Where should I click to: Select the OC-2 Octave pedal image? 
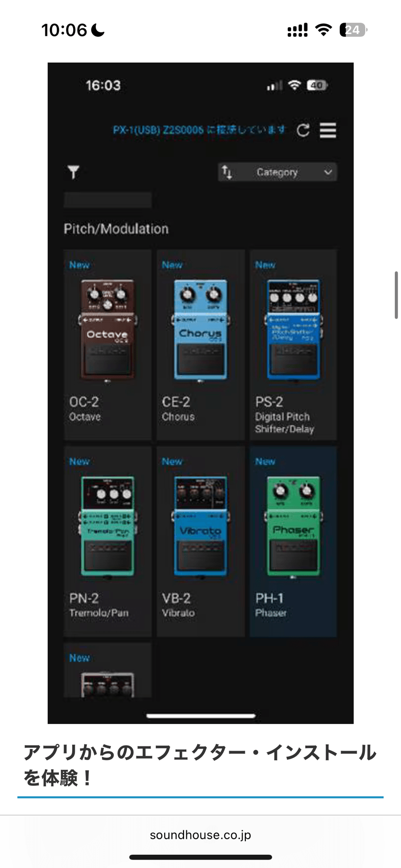[x=108, y=330]
